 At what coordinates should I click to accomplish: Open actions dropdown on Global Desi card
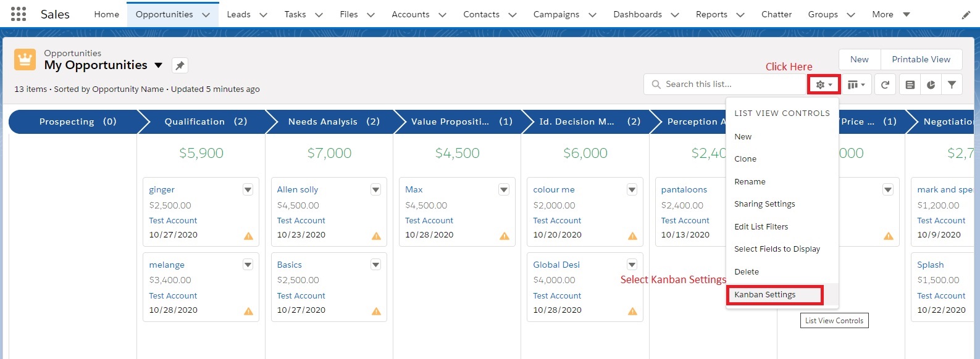(632, 265)
